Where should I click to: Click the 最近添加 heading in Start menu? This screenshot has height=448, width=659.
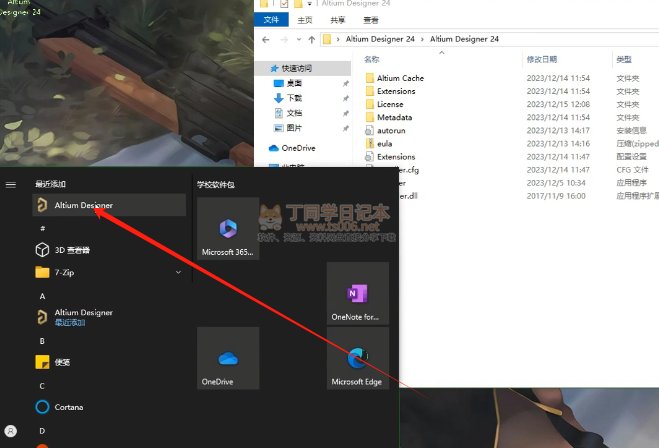[x=50, y=184]
